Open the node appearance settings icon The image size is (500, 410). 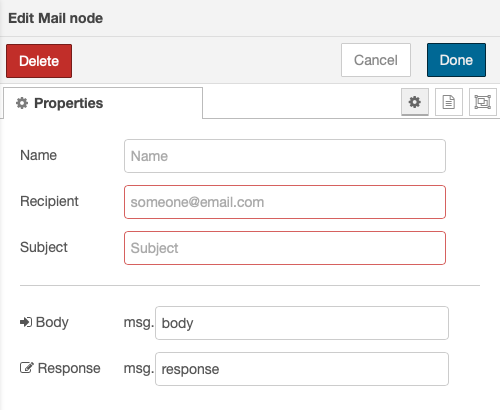(482, 102)
